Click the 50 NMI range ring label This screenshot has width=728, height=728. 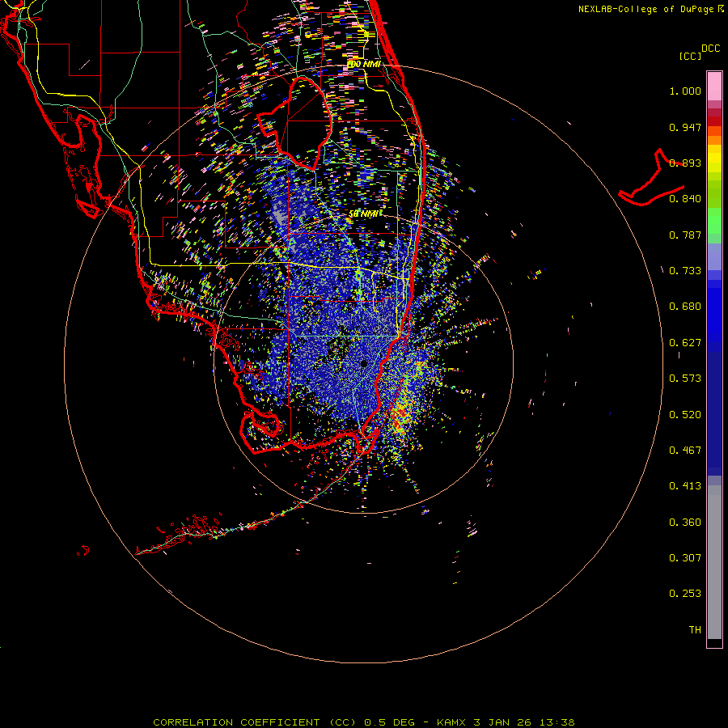[365, 214]
